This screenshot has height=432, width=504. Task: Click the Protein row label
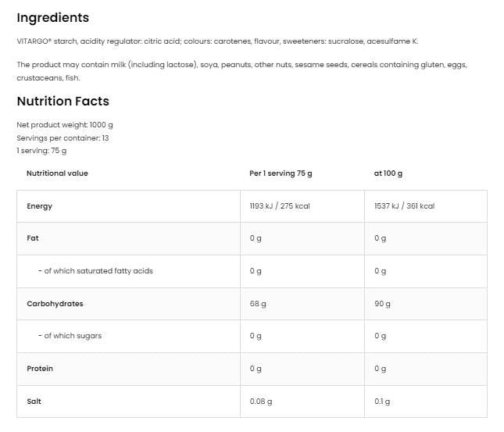[39, 368]
